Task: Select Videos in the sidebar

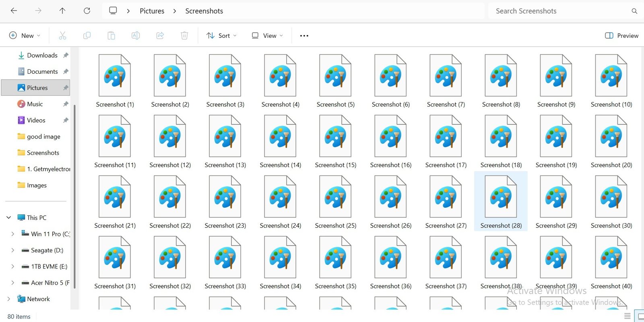Action: (36, 120)
